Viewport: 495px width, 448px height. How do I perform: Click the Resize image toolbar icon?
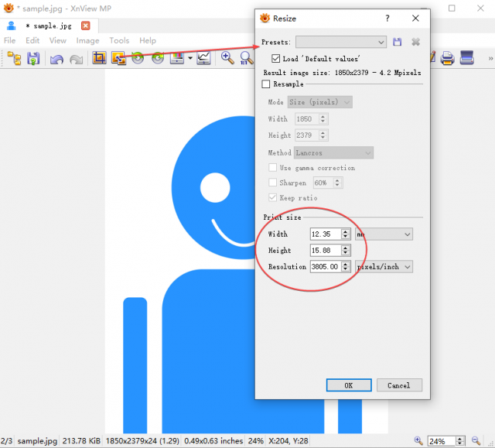point(118,58)
